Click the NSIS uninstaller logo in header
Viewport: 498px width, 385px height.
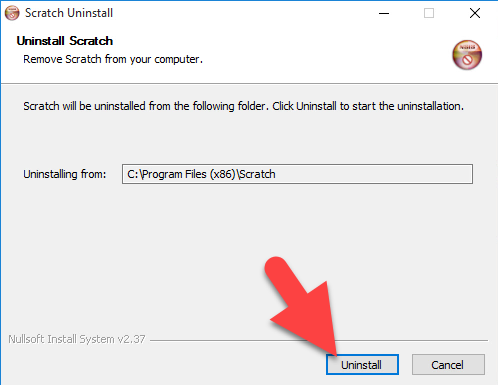tap(467, 55)
